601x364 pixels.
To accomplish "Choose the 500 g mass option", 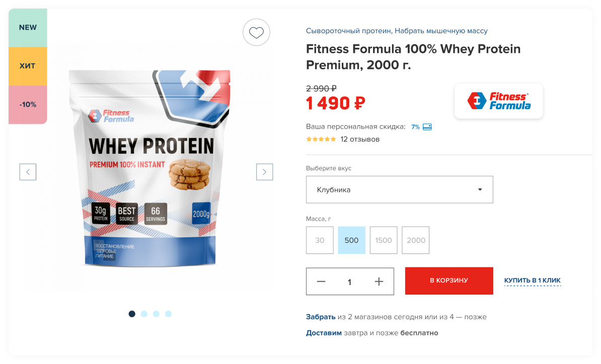I will point(351,240).
